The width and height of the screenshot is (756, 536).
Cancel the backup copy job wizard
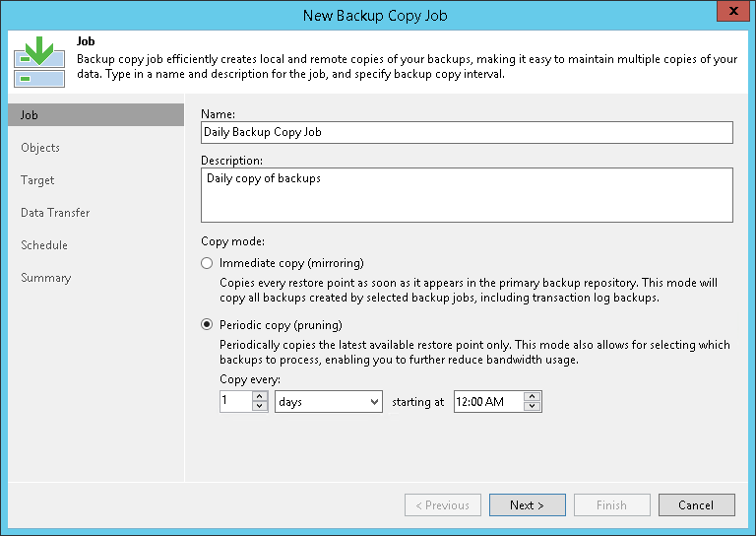click(696, 505)
